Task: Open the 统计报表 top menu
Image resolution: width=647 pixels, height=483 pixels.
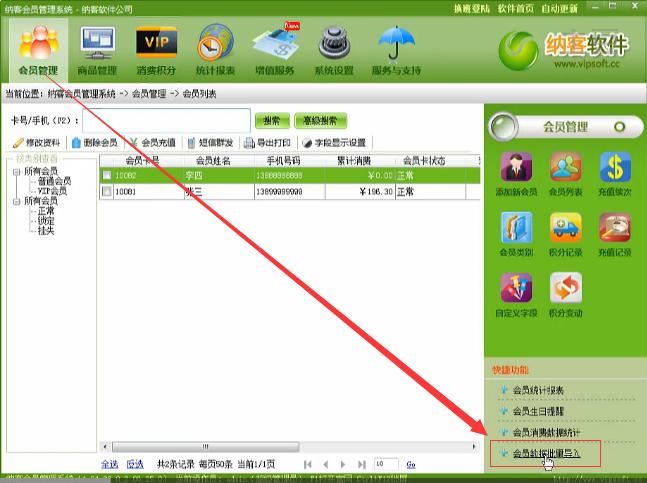Action: 216,50
